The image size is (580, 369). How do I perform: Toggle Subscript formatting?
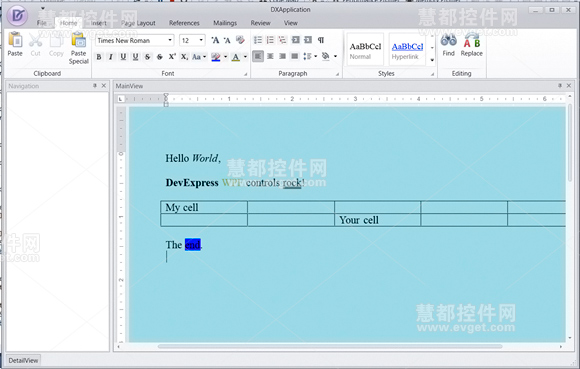tap(184, 57)
